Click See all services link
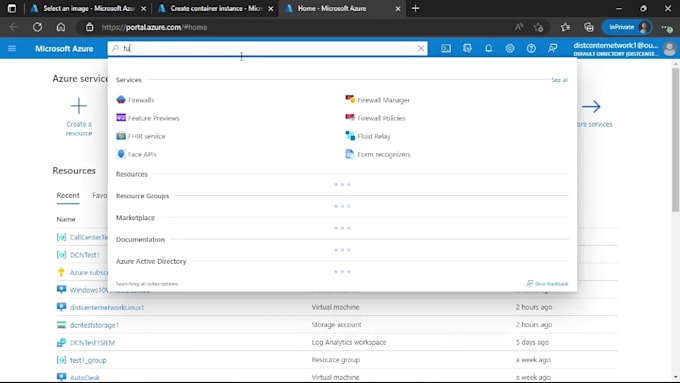 [x=559, y=80]
